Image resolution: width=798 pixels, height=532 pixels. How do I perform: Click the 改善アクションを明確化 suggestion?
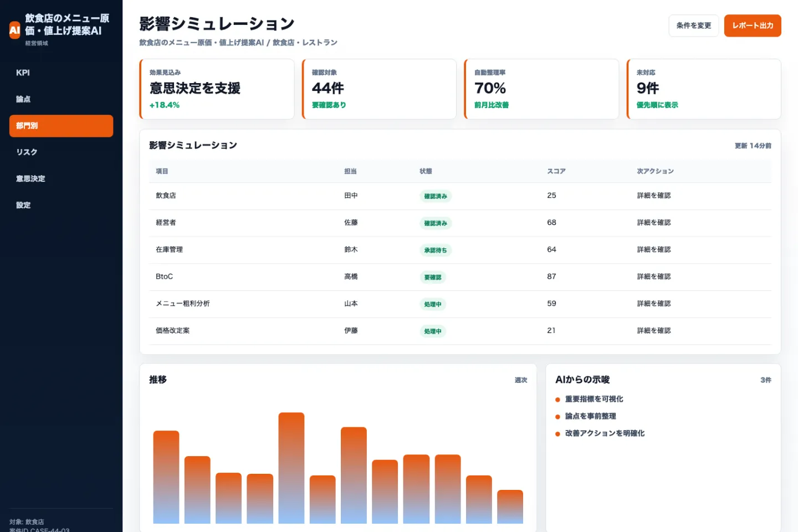coord(605,433)
